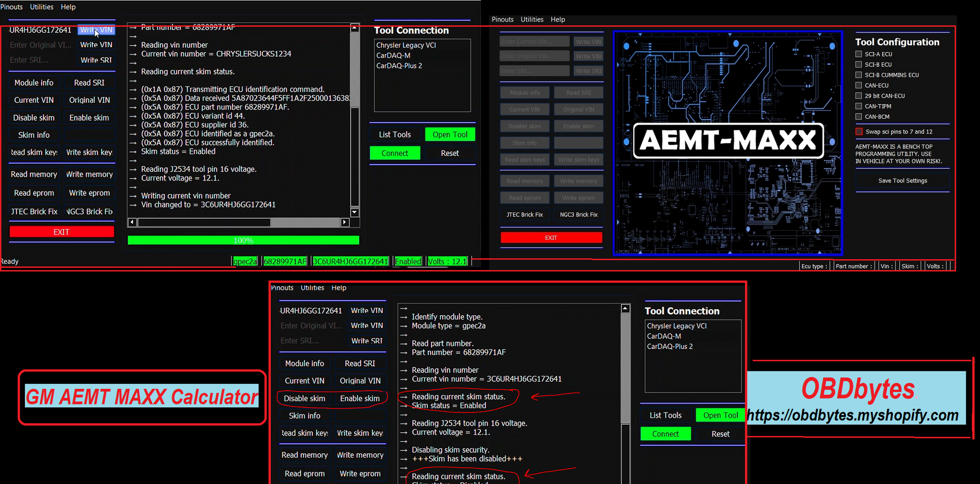Open the obdbytes.myshopify.com link
Viewport: 980px width, 484px height.
(853, 415)
